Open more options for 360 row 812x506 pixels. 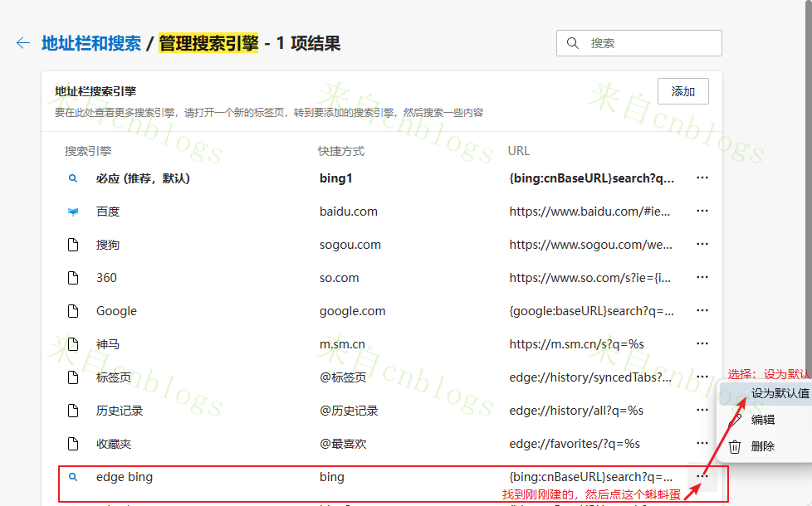(702, 277)
